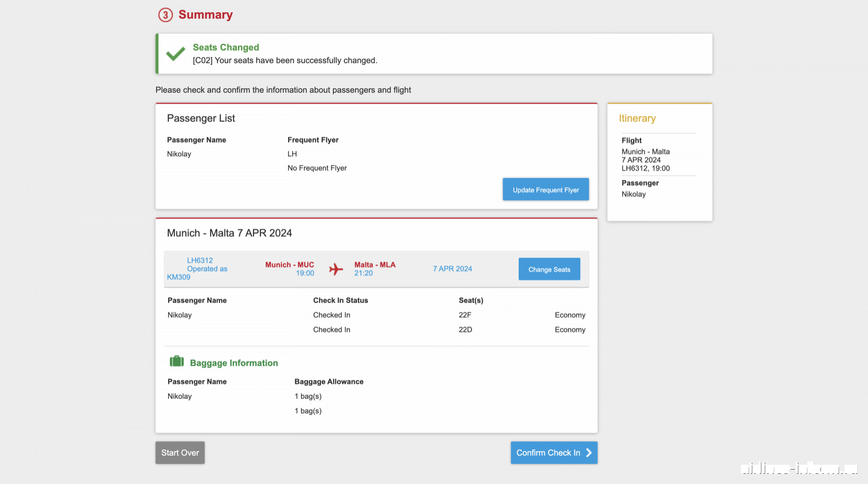Click the chevron arrow on Confirm Check In
Image resolution: width=868 pixels, height=484 pixels.
589,453
